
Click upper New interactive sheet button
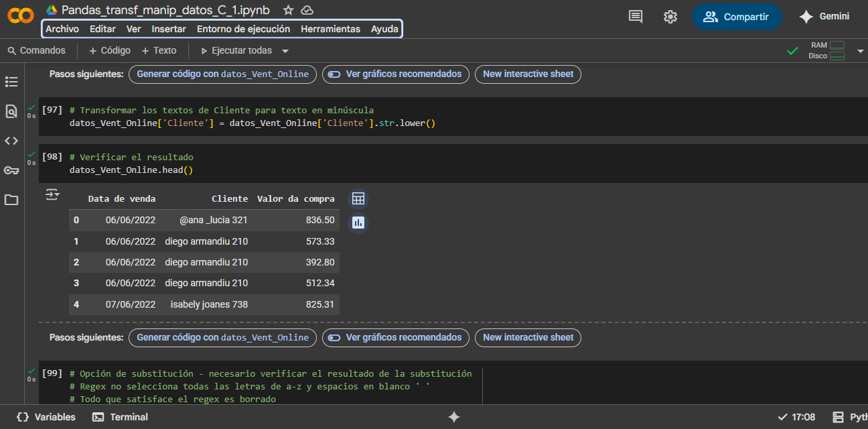pyautogui.click(x=528, y=74)
